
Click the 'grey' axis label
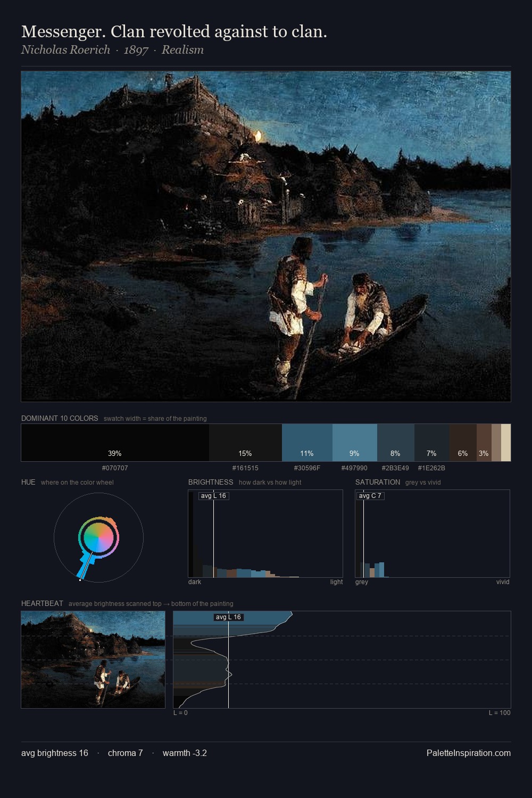point(362,582)
